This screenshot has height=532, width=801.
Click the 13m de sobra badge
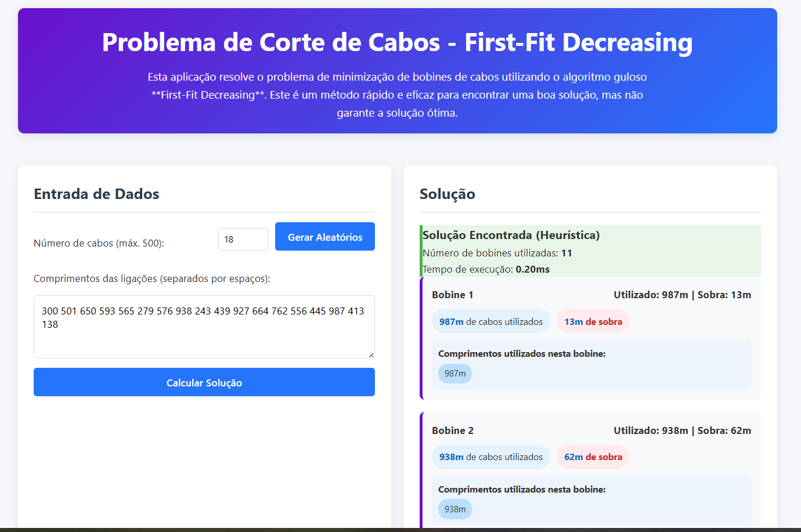[x=593, y=321]
